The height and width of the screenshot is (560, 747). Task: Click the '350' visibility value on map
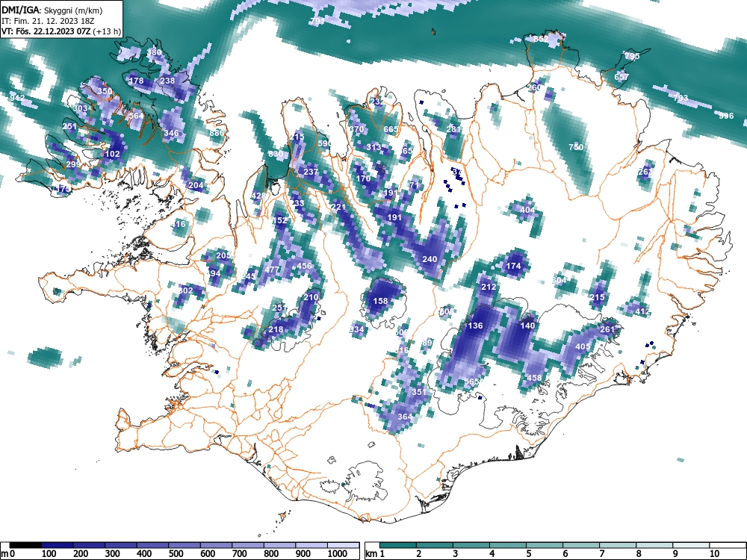[105, 91]
